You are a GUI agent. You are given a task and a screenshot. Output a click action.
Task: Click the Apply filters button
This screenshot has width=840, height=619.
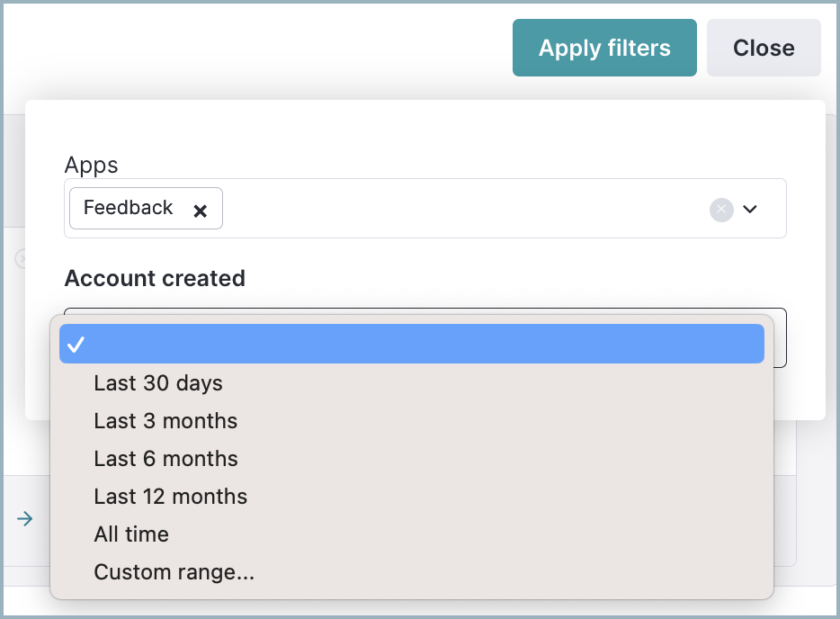click(604, 48)
